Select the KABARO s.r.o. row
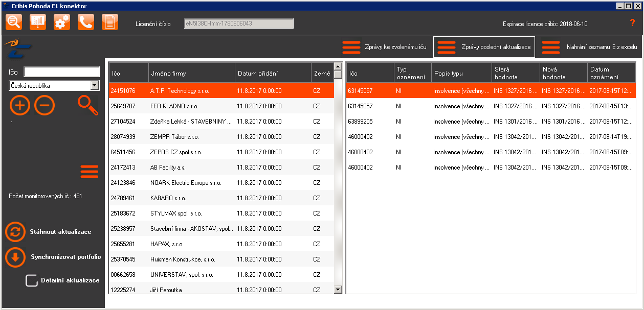Screen dimensions: 644x310 pos(221,198)
